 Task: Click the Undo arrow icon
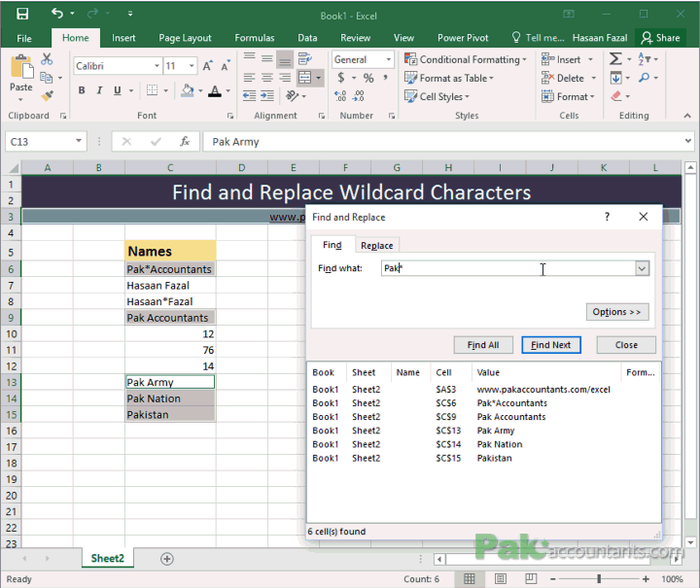pyautogui.click(x=57, y=14)
